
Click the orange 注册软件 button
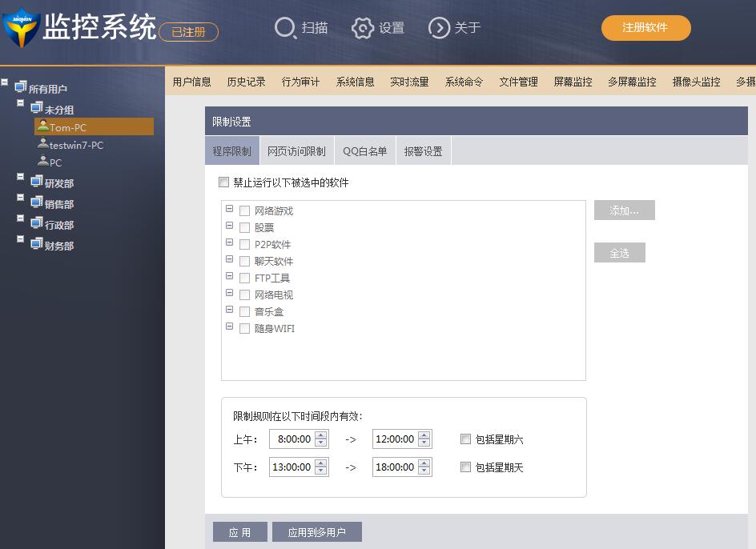pyautogui.click(x=645, y=28)
